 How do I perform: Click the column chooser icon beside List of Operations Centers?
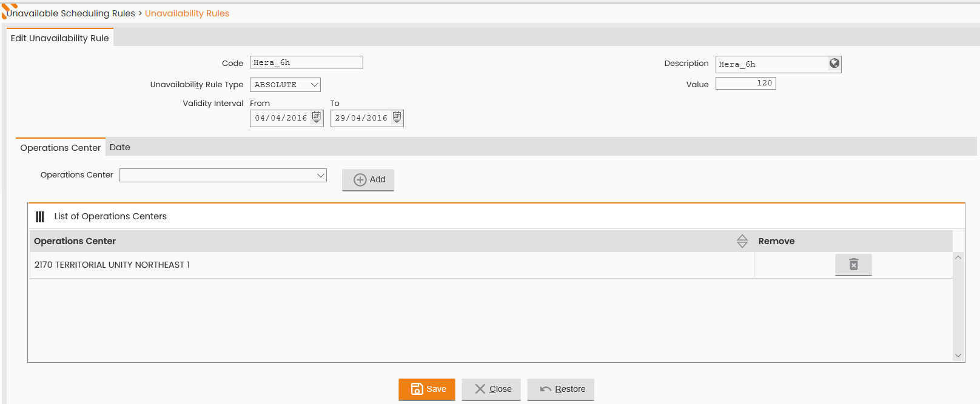(40, 217)
